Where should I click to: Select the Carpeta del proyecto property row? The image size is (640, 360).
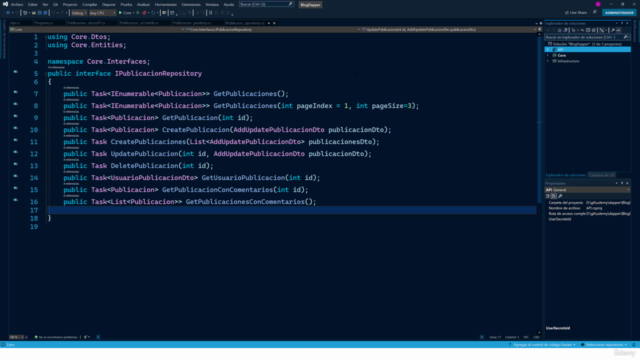click(x=588, y=202)
